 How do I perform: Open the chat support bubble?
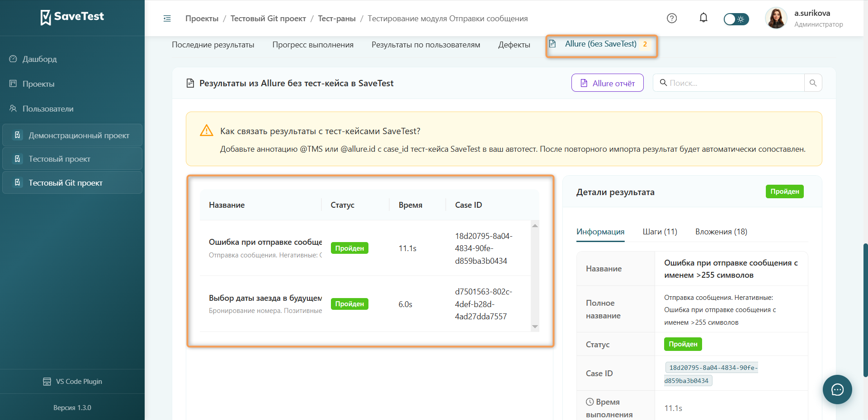coord(837,389)
